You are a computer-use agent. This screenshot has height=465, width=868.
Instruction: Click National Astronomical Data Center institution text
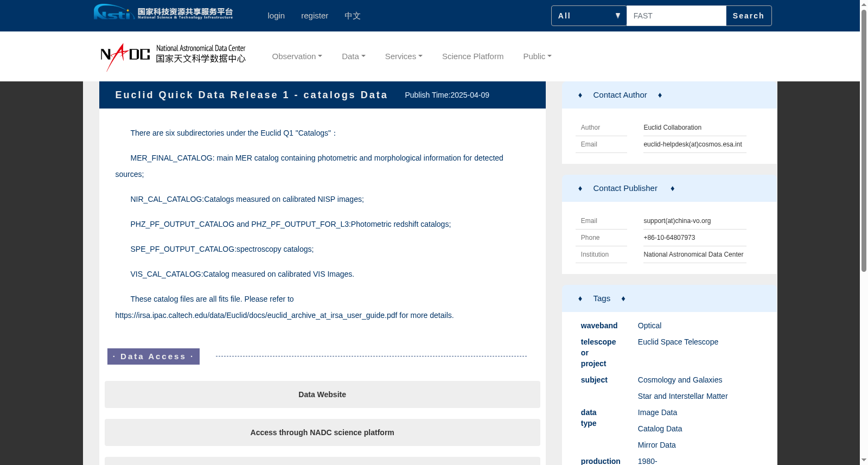click(x=693, y=254)
